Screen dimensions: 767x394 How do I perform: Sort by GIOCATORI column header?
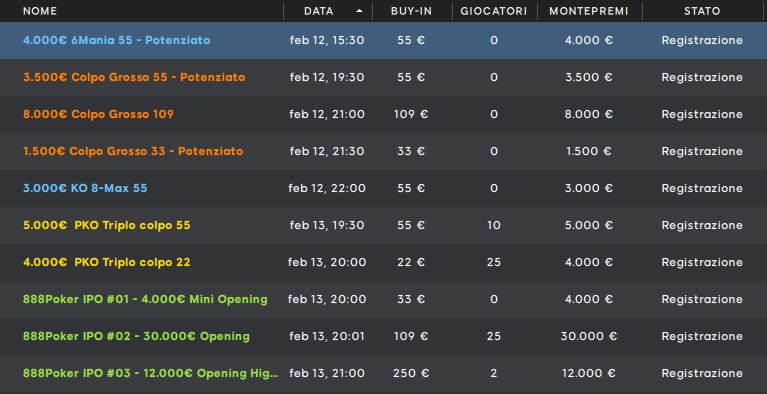[x=494, y=11]
